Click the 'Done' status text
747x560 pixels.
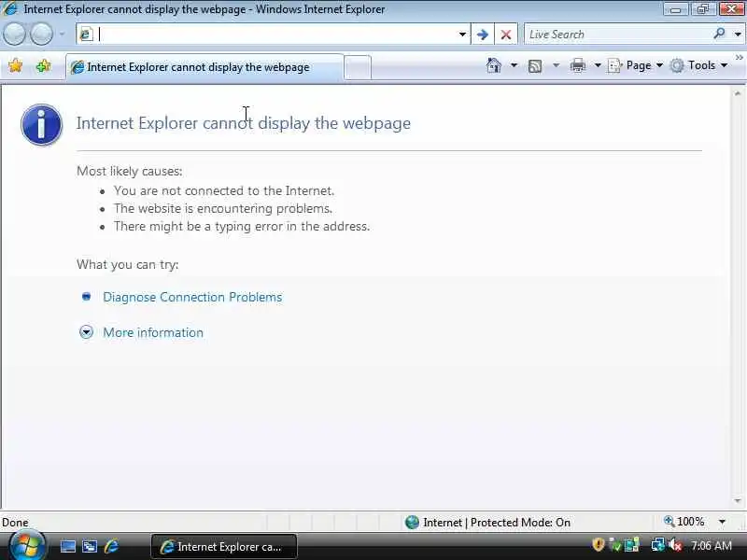pyautogui.click(x=15, y=523)
